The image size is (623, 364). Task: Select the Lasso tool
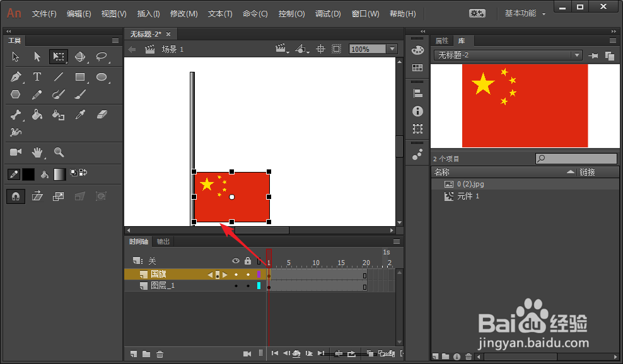(x=102, y=57)
